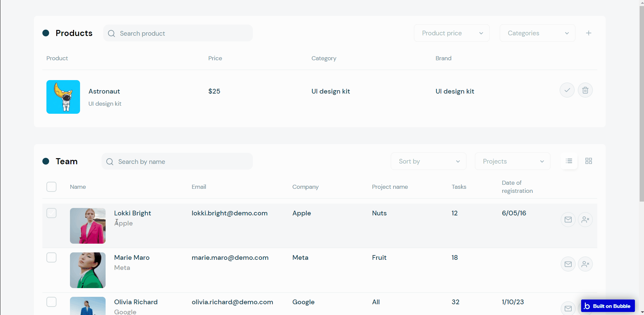This screenshot has height=315, width=644.
Task: Send email to Olivia Richard
Action: 568,308
